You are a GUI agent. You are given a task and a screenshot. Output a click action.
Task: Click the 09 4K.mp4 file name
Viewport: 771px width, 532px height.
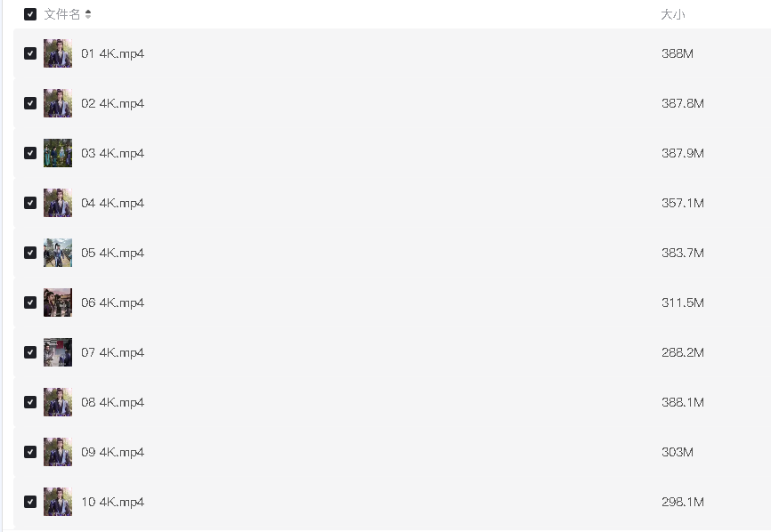(x=112, y=452)
